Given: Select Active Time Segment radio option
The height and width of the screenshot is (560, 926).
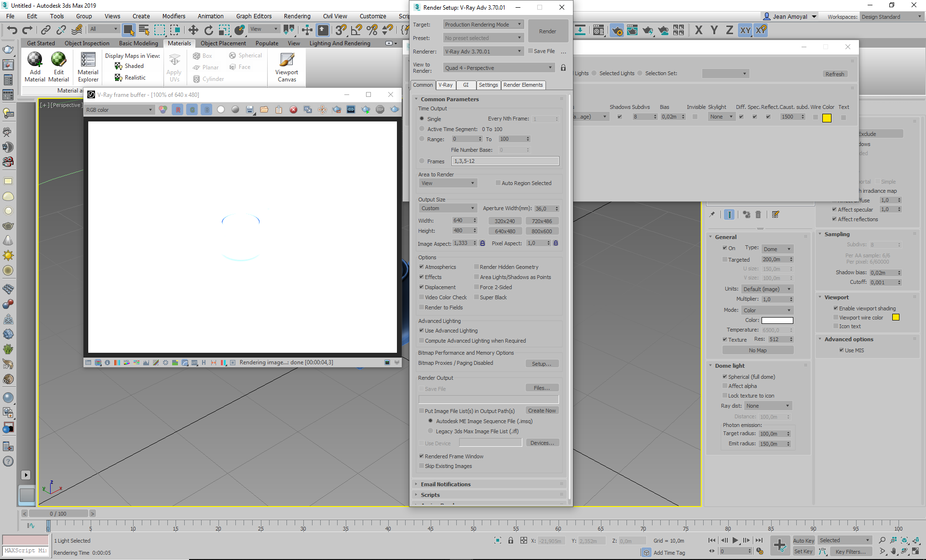Looking at the screenshot, I should tap(422, 129).
